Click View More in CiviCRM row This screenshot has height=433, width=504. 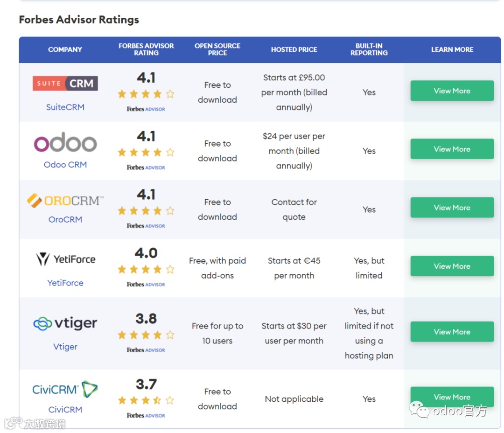click(x=452, y=397)
